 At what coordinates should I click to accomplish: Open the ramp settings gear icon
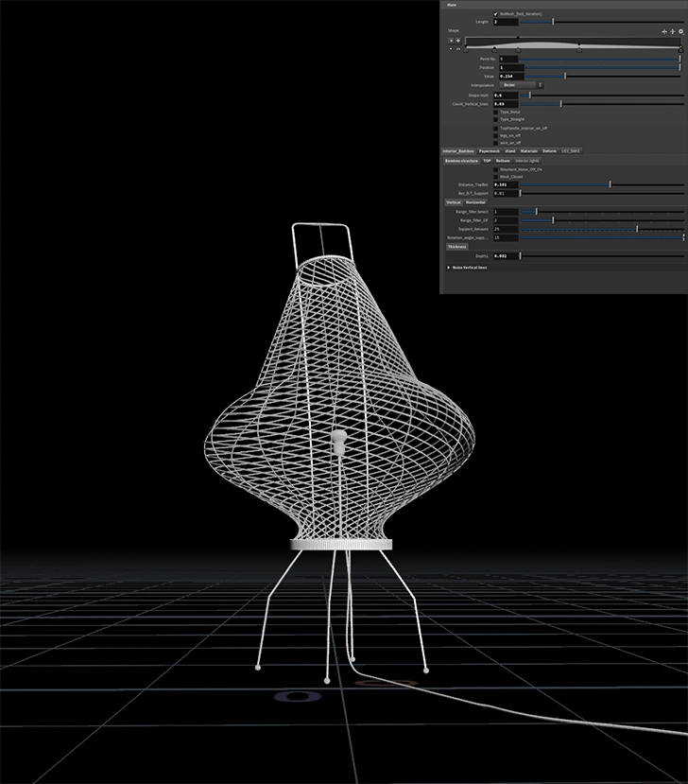(x=680, y=31)
